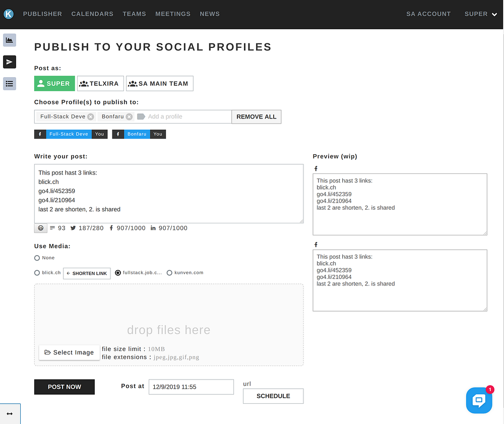Click the Post at date-time field

coord(191,387)
